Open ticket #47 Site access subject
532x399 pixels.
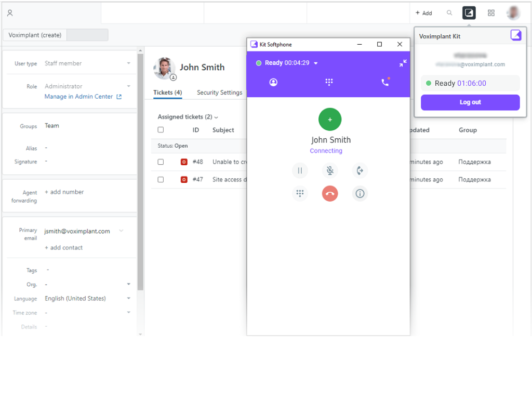[229, 179]
